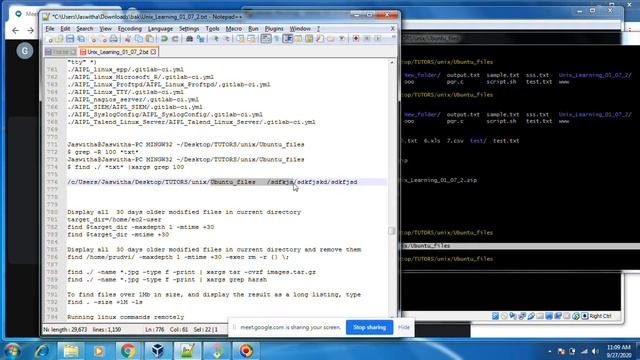Click Hide on the screen sharing bar
This screenshot has height=360, width=640.
pyautogui.click(x=404, y=327)
